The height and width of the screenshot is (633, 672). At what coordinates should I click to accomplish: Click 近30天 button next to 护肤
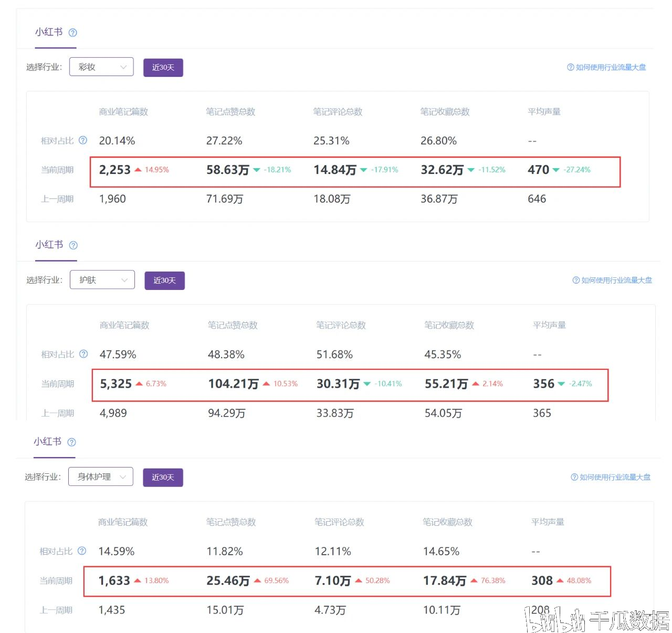[164, 281]
